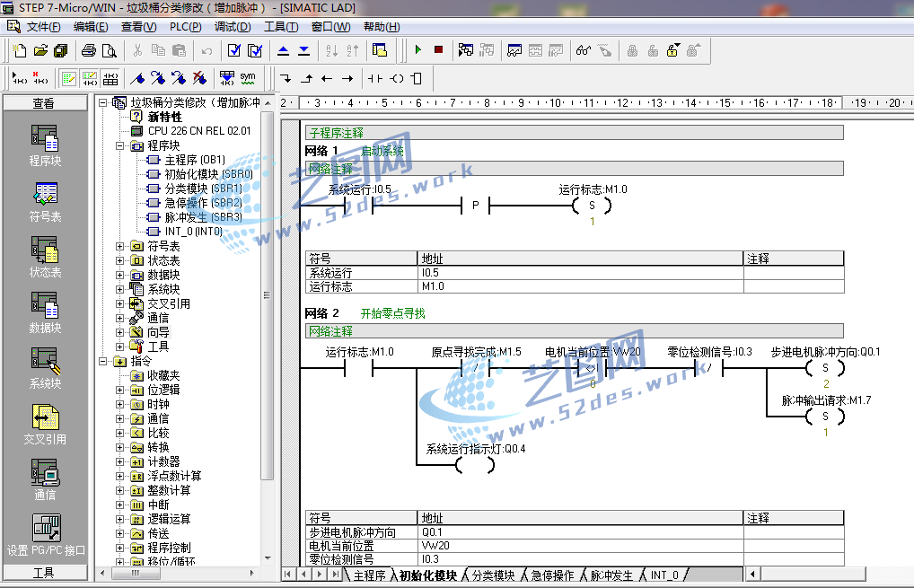914x588 pixels.
Task: Click the Print toolbar icon
Action: [x=89, y=50]
